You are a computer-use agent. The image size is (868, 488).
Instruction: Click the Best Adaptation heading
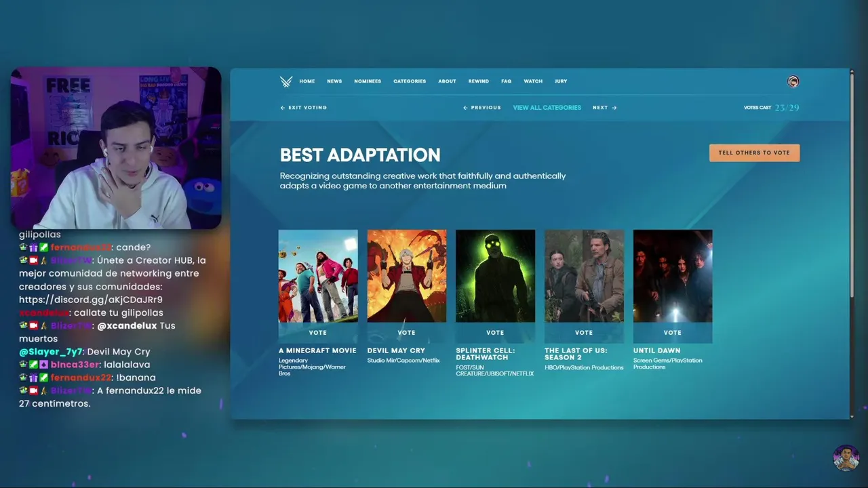click(x=360, y=155)
